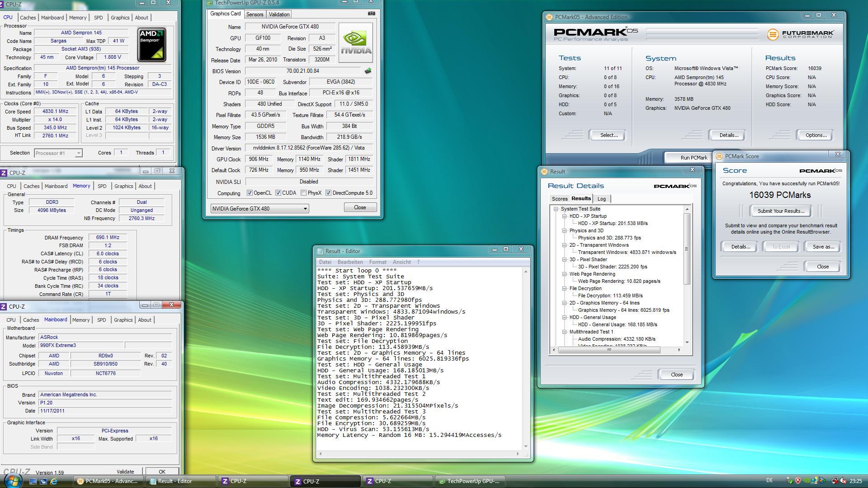Open Caches tab in top CPU-Z window

[x=28, y=18]
